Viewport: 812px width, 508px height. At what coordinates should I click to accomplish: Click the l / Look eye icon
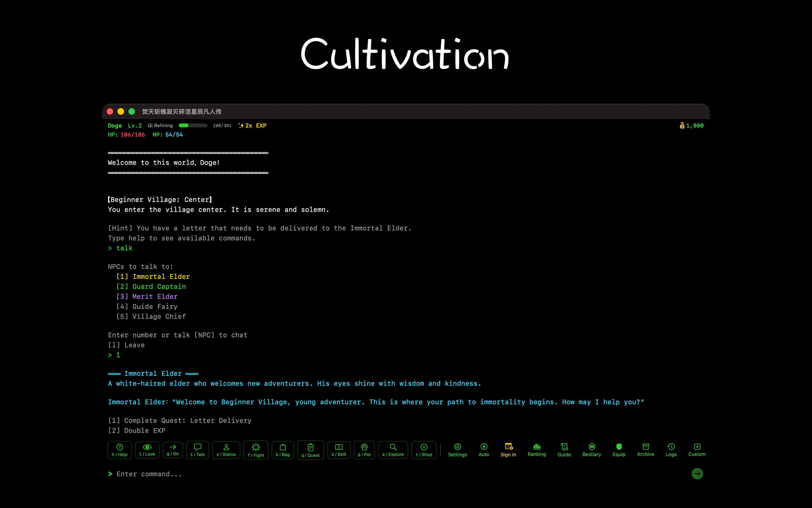[x=147, y=447]
